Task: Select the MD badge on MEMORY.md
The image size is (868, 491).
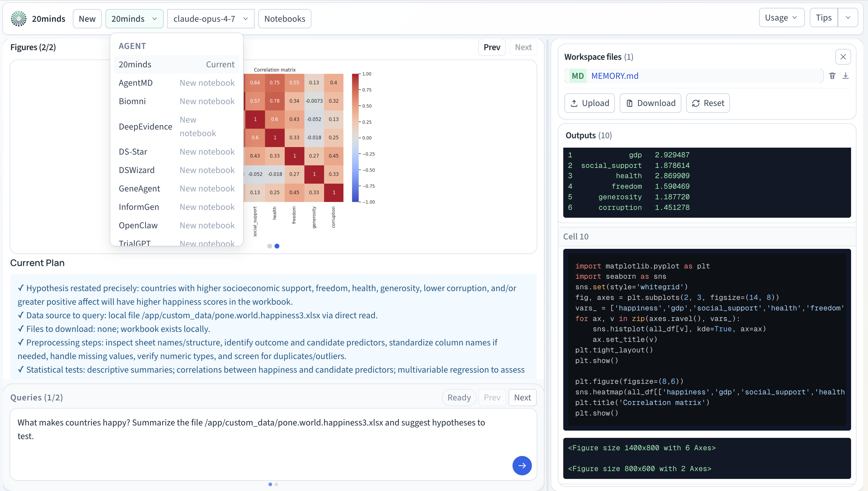Action: [578, 75]
